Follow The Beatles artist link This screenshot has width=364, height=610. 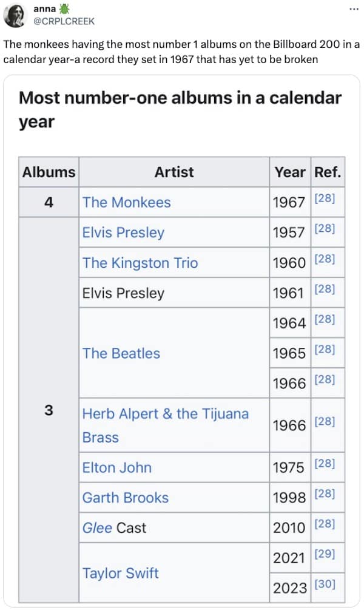(x=121, y=353)
